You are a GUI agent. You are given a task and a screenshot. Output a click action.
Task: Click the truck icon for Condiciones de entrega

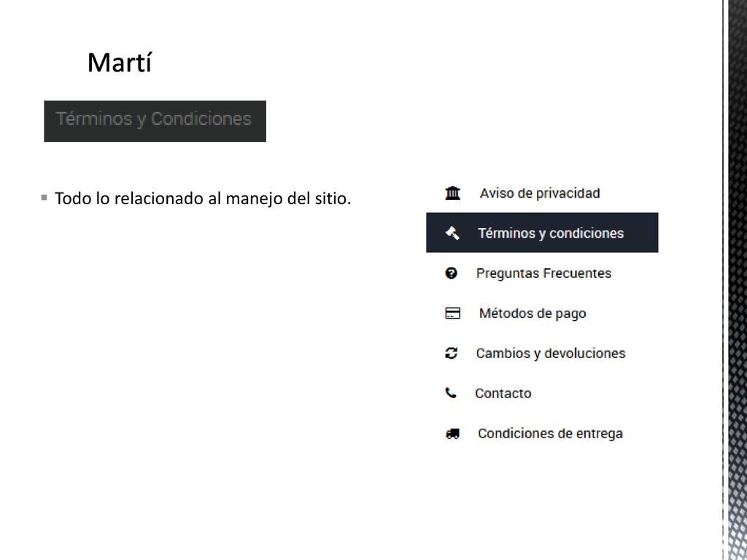click(452, 433)
